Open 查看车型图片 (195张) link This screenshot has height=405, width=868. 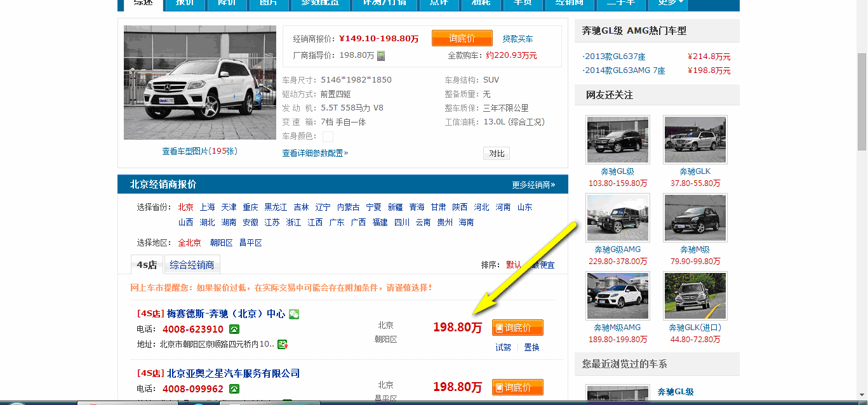199,151
